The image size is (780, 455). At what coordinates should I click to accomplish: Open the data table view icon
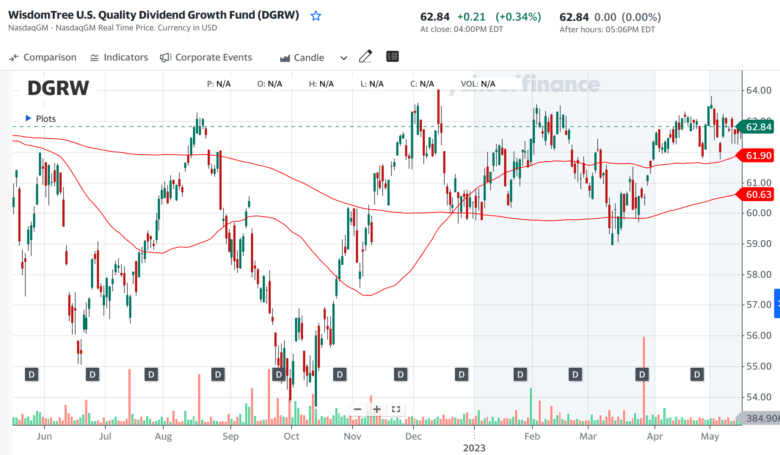click(392, 56)
